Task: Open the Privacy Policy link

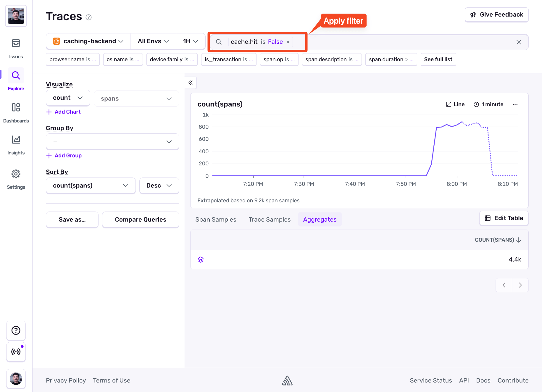Action: pyautogui.click(x=66, y=380)
